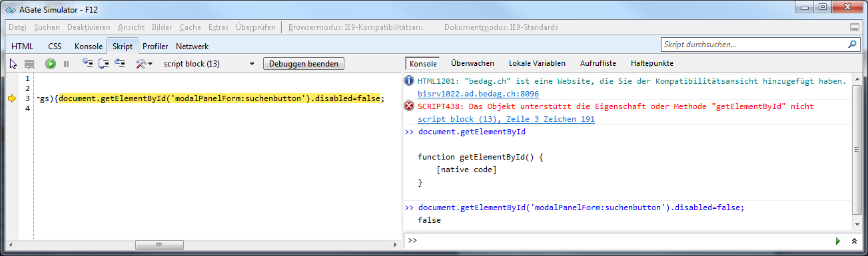Viewport: 868px width, 256px height.
Task: Select element by click arrow tool
Action: tap(13, 64)
